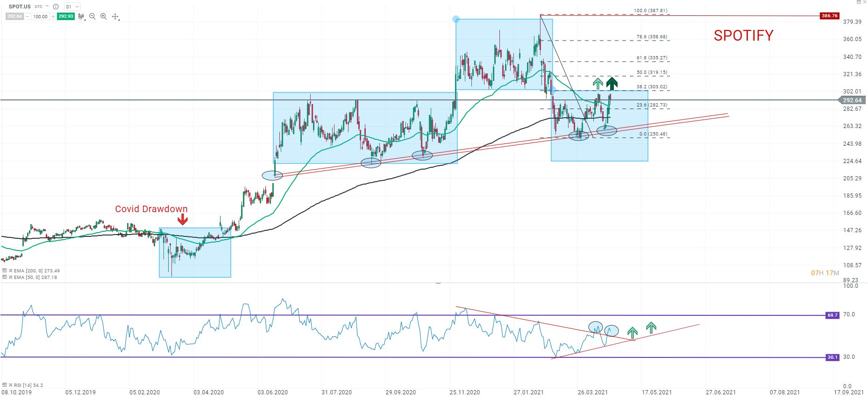Grab the divider handle between price and RSI panes
The width and height of the screenshot is (868, 399).
(x=438, y=283)
